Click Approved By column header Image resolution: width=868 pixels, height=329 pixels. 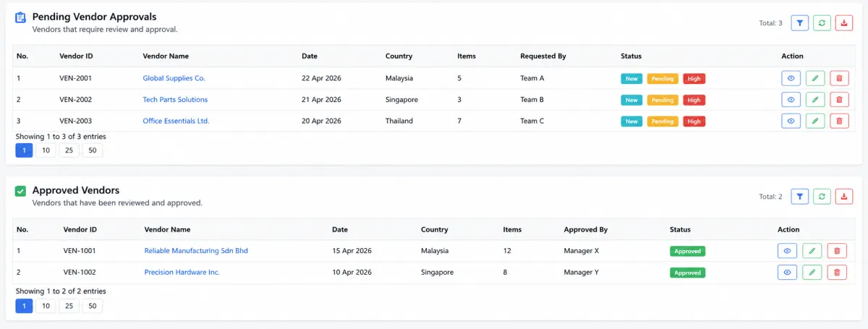pyautogui.click(x=586, y=230)
